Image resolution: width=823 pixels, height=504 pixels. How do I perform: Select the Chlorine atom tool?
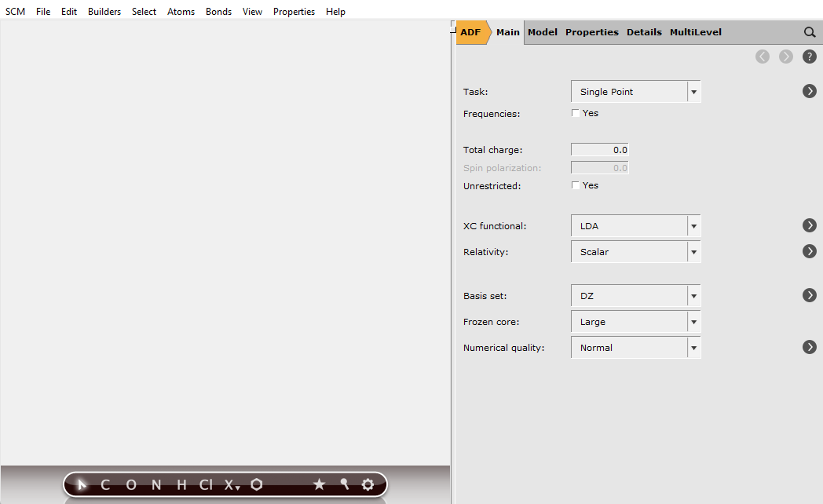pos(205,484)
